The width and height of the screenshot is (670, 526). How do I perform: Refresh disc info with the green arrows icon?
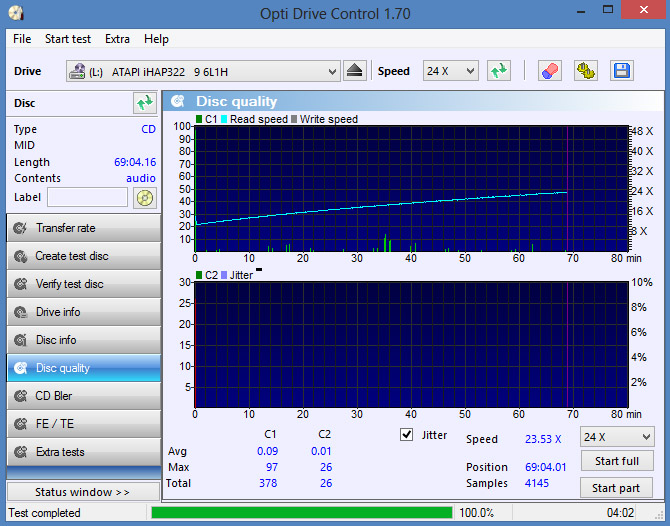point(145,103)
